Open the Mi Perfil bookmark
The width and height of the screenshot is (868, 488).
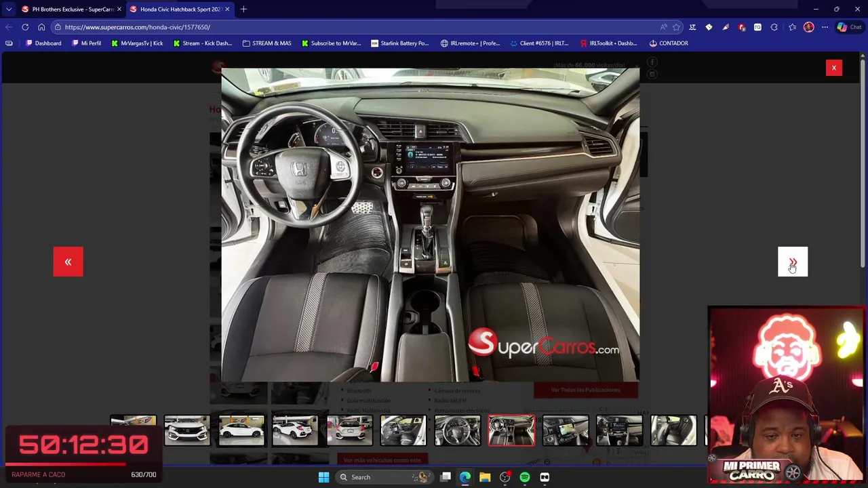[86, 43]
